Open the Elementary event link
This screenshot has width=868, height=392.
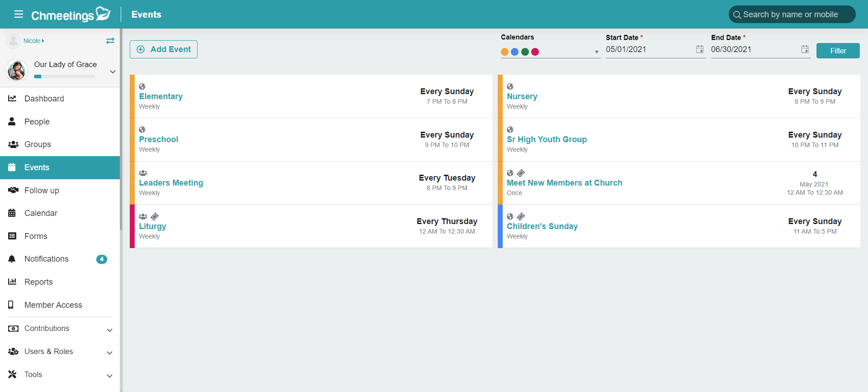click(160, 96)
